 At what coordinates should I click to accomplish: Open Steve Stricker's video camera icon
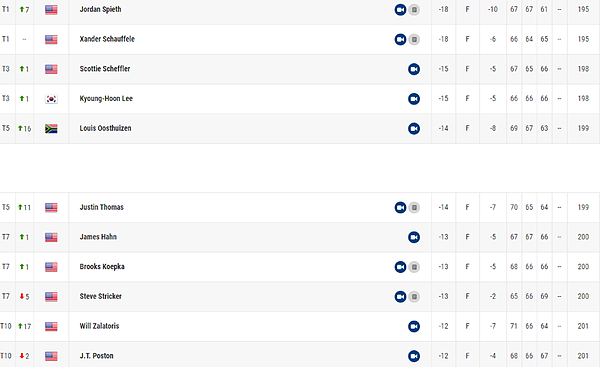coord(400,297)
